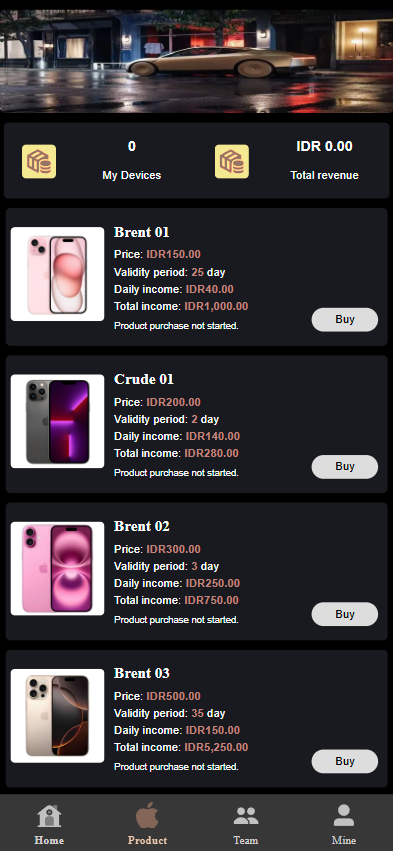Tap the car banner image at top

pos(196,61)
